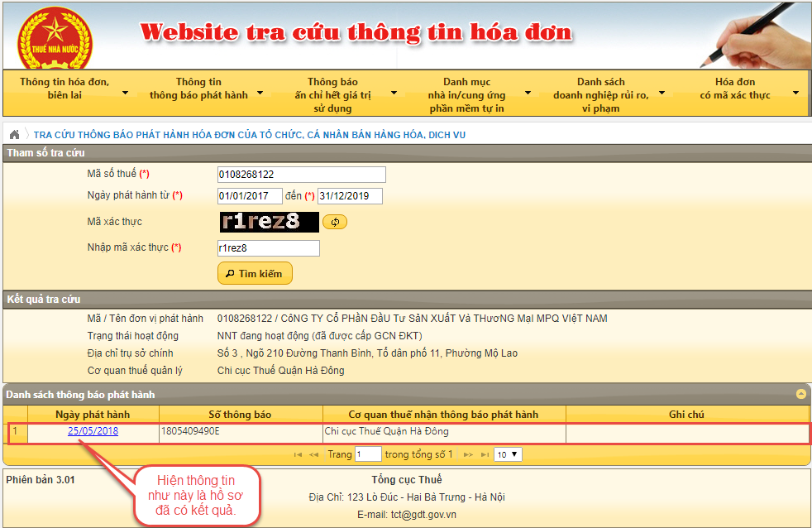Click Tham số tra cứu section header
Screen dimensions: 812x528
[407, 153]
